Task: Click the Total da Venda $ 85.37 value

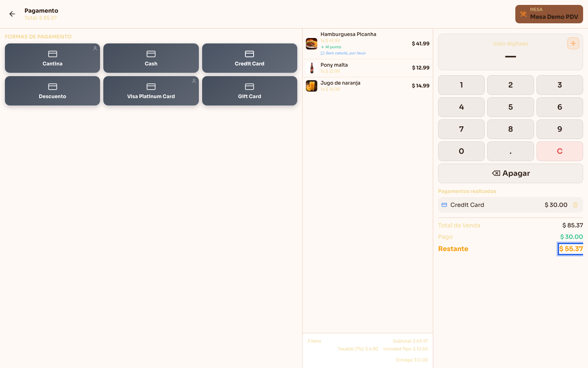Action: [572, 225]
